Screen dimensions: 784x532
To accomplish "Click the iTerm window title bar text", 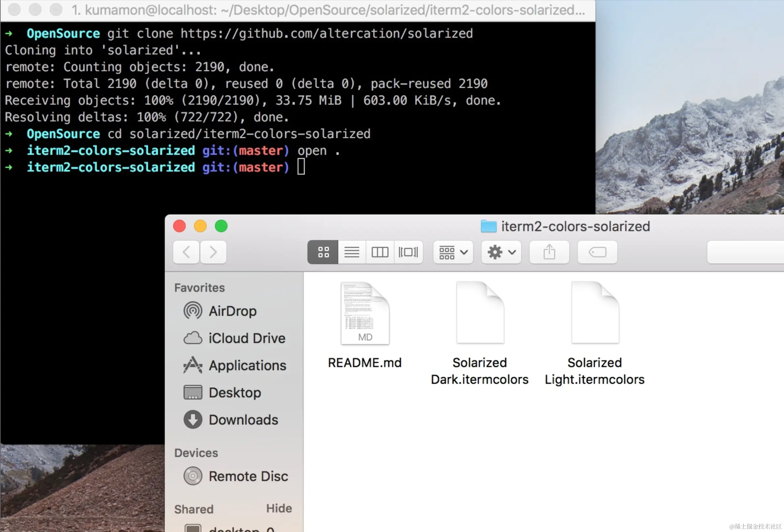I will (x=328, y=10).
